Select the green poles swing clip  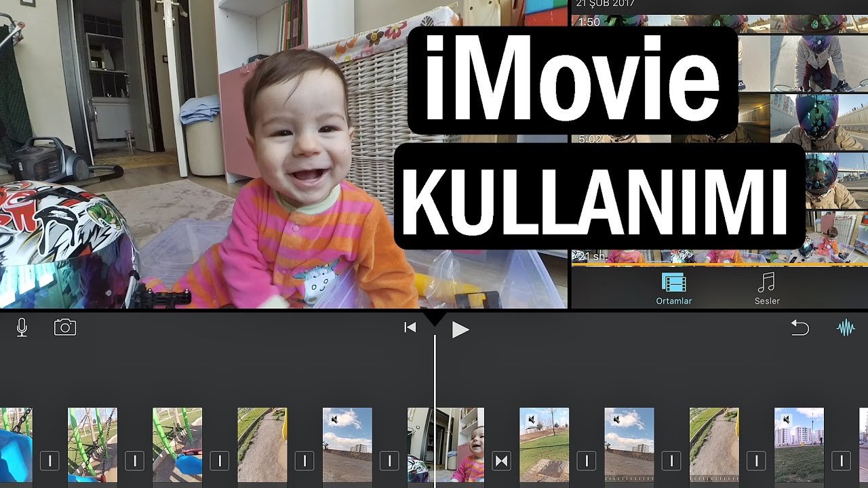177,445
